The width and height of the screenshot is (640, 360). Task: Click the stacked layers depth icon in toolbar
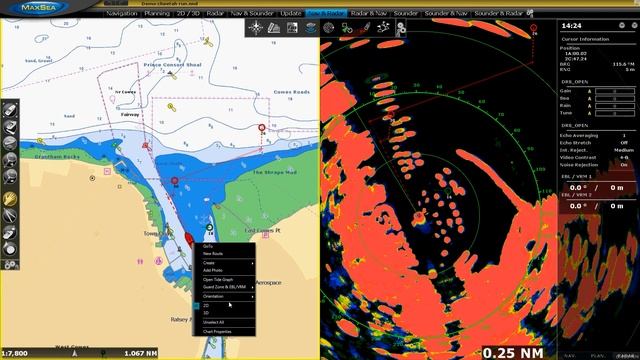[x=311, y=28]
